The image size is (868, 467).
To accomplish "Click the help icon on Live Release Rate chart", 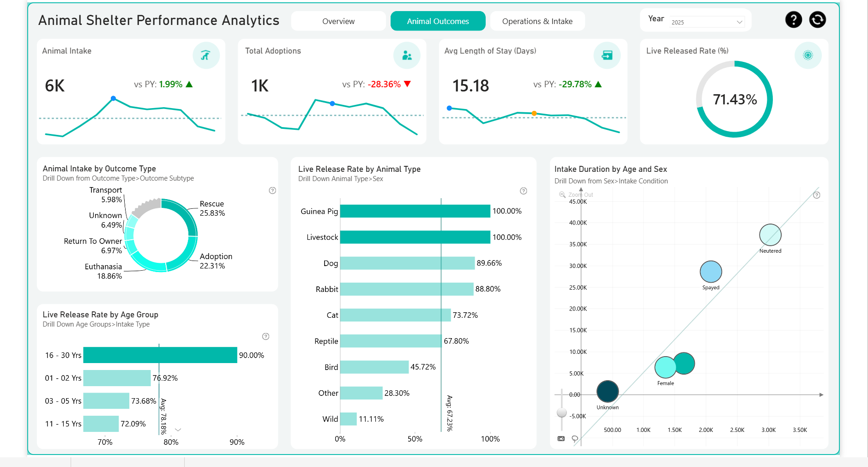I will tap(523, 190).
